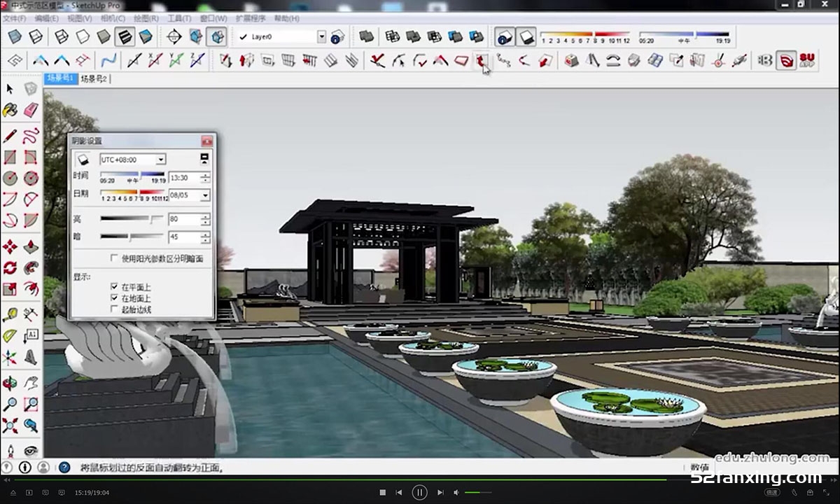840x504 pixels.
Task: Select the Tape Measure tool
Action: pos(10,314)
